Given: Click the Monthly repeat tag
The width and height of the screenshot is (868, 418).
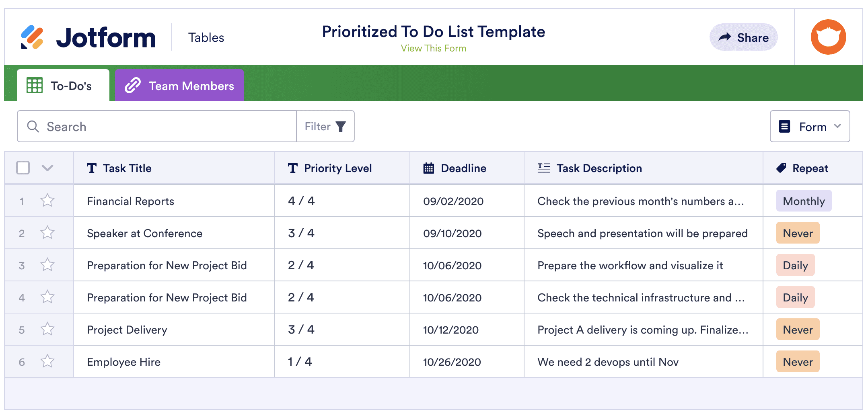Looking at the screenshot, I should click(804, 201).
